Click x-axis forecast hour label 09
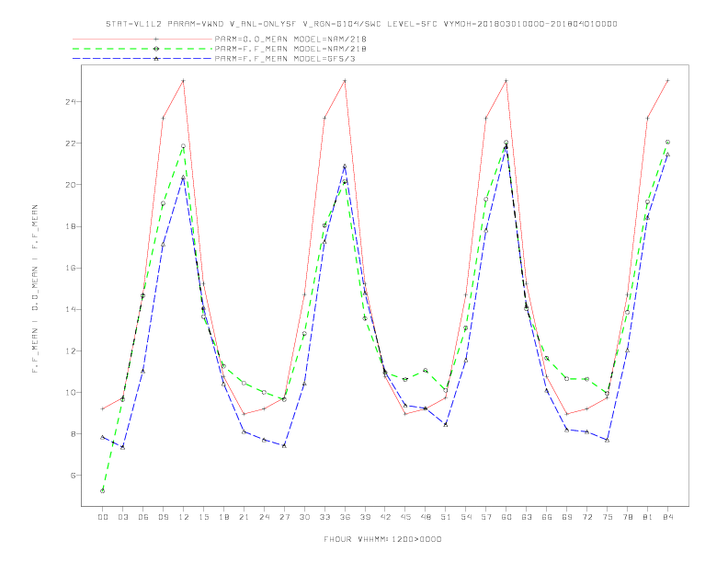 coord(163,517)
